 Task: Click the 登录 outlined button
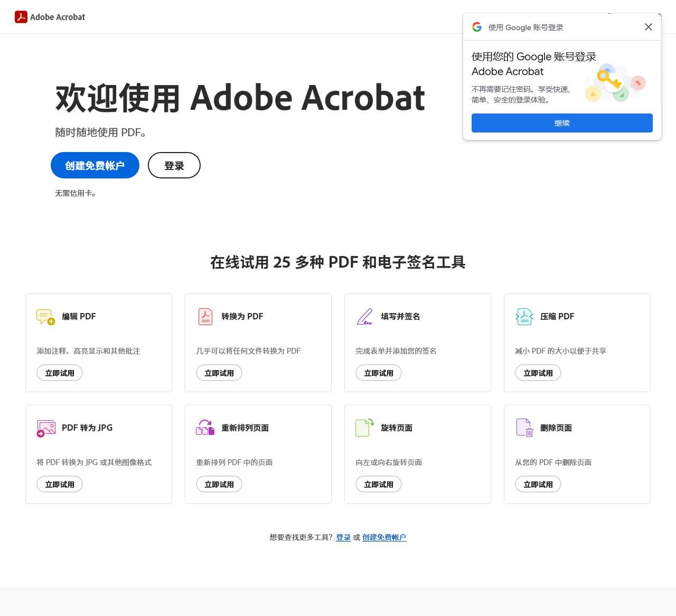[x=174, y=165]
